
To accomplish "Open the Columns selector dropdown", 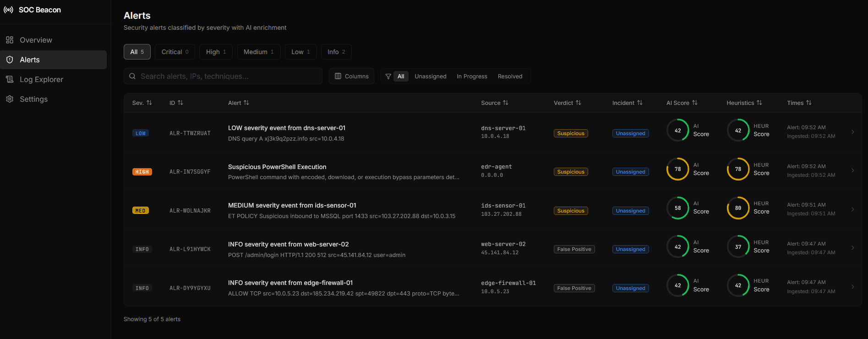I will pyautogui.click(x=351, y=76).
